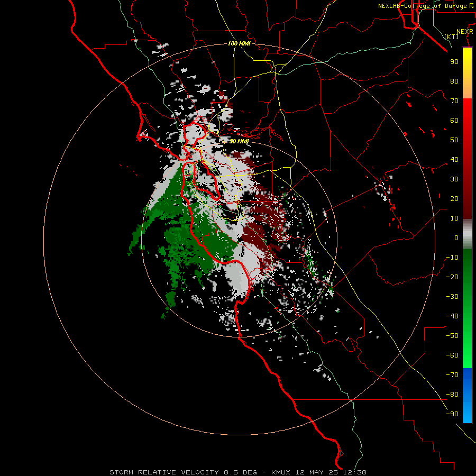Click the -90 value on velocity scale
The image size is (476, 476).
[452, 414]
